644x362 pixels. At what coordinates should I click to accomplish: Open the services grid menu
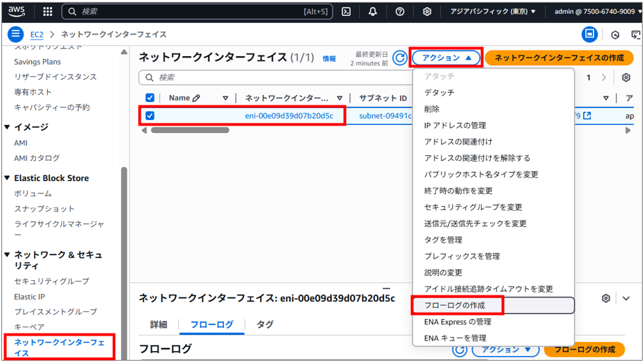(48, 12)
